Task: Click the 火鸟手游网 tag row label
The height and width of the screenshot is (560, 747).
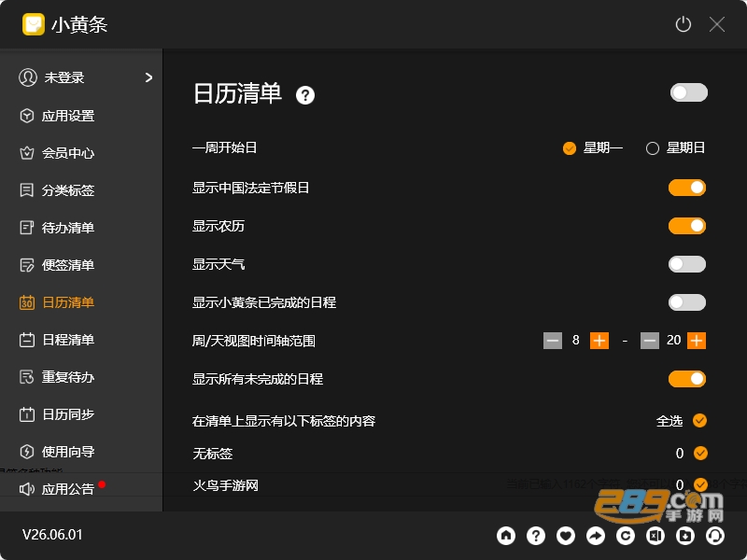Action: click(225, 485)
